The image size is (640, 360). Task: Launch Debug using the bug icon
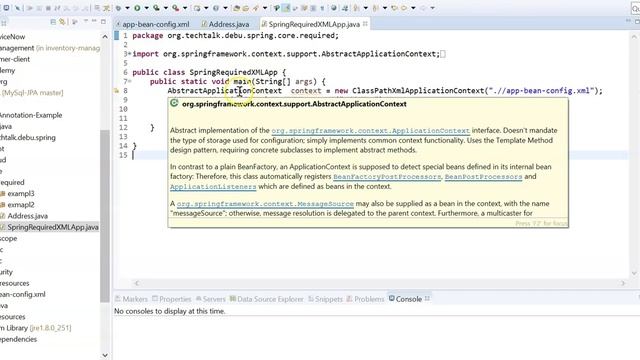118,8
